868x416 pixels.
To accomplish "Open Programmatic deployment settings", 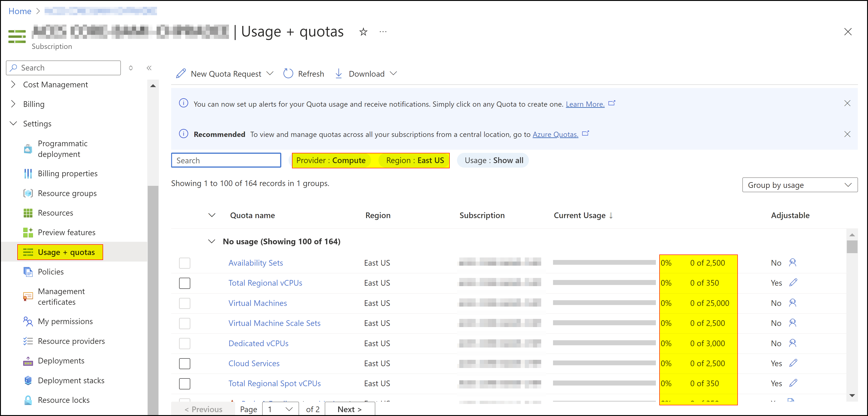I will coord(63,149).
